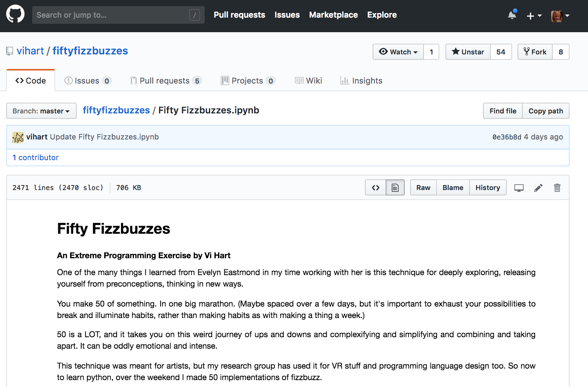The height and width of the screenshot is (387, 588).
Task: Open file in GitHub Desktop icon
Action: [519, 188]
